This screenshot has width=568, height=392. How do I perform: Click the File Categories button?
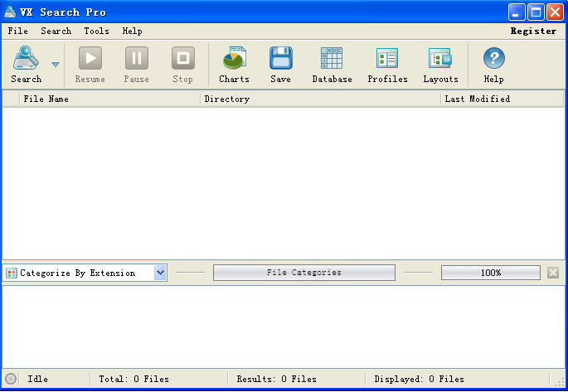tap(304, 273)
